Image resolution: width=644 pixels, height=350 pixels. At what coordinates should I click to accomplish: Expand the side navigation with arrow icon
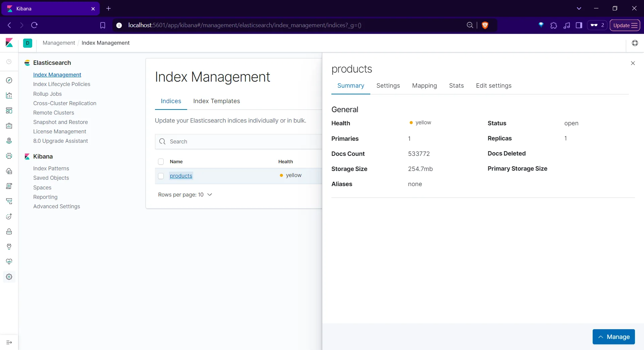(9, 343)
